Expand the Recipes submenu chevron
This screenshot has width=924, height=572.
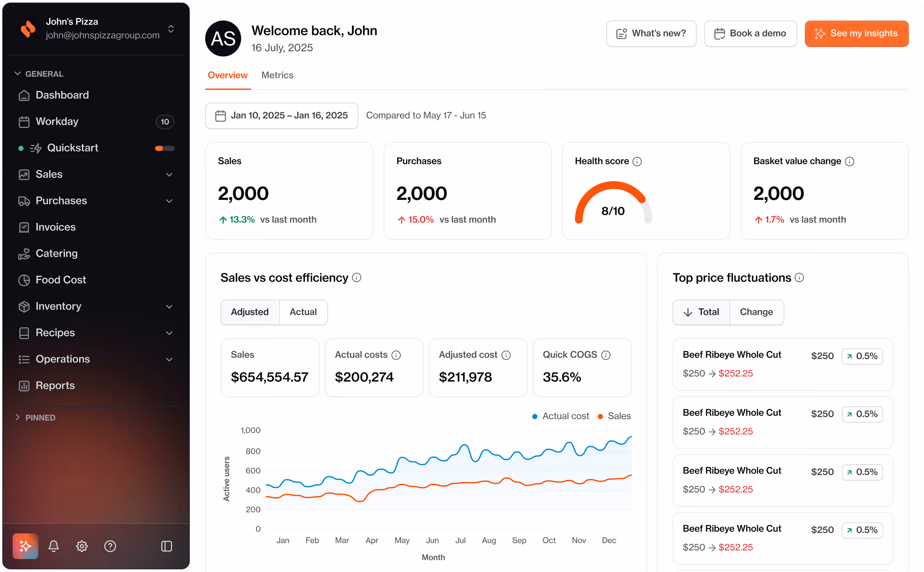tap(169, 333)
